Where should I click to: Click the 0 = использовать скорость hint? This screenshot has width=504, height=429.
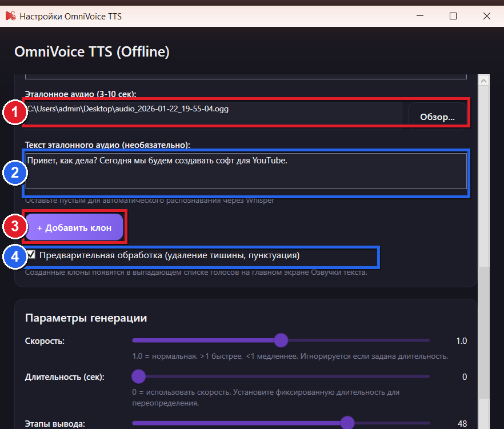pos(266,398)
